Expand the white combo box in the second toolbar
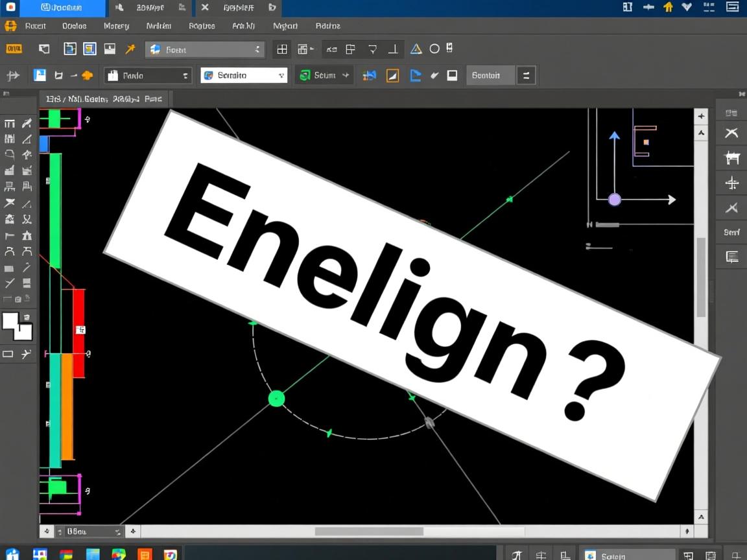Image resolution: width=747 pixels, height=560 pixels. (x=244, y=76)
